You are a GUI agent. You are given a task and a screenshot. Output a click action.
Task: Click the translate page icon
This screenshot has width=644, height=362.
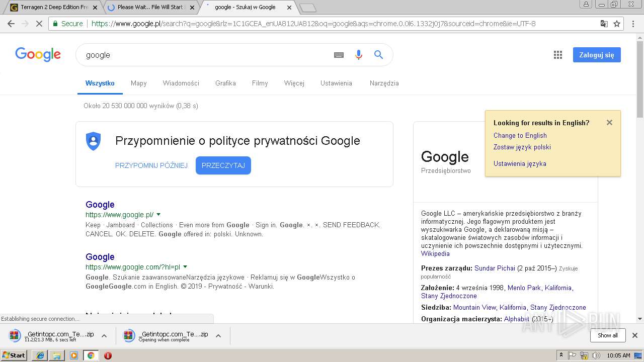coord(604,24)
